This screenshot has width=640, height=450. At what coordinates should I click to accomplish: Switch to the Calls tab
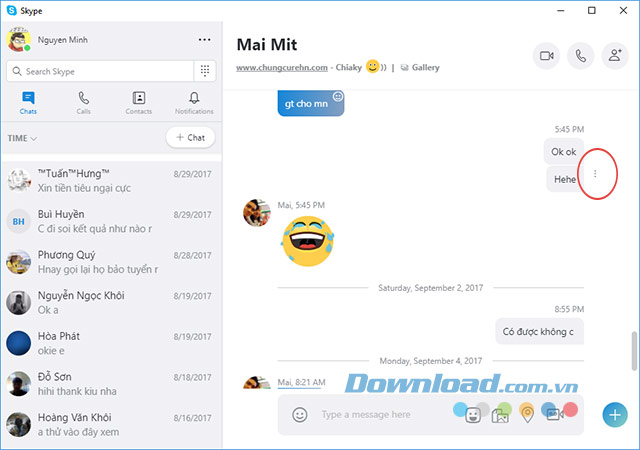(x=84, y=102)
